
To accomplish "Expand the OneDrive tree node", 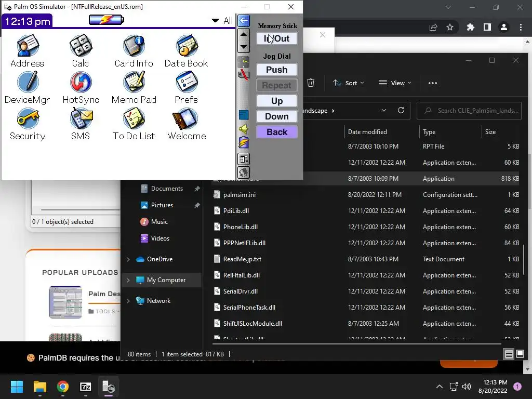I will coord(128,259).
